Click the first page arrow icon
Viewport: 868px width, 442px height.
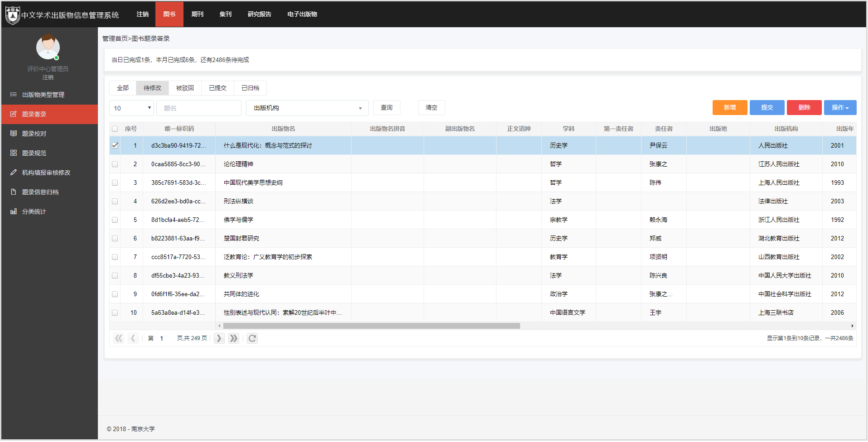119,338
